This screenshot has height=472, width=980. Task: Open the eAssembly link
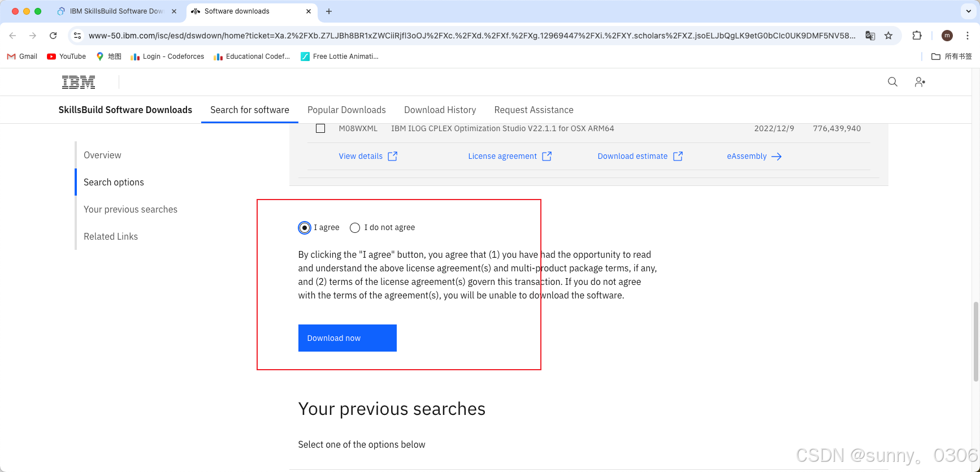pos(747,156)
